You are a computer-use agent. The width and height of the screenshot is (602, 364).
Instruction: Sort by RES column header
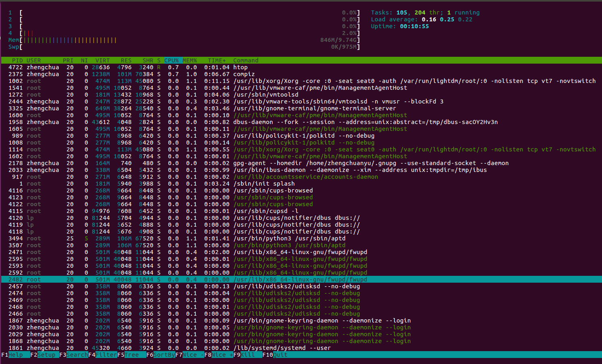click(x=126, y=60)
